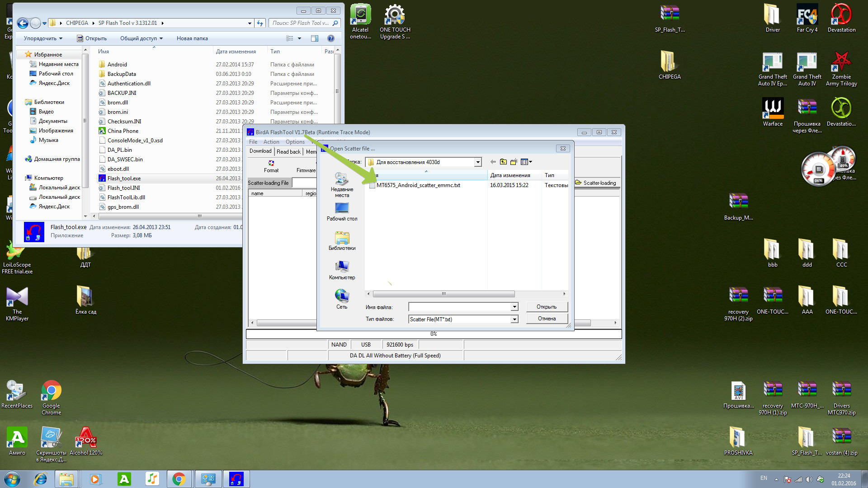Click the Format tool icon
The image size is (868, 488).
(x=271, y=164)
